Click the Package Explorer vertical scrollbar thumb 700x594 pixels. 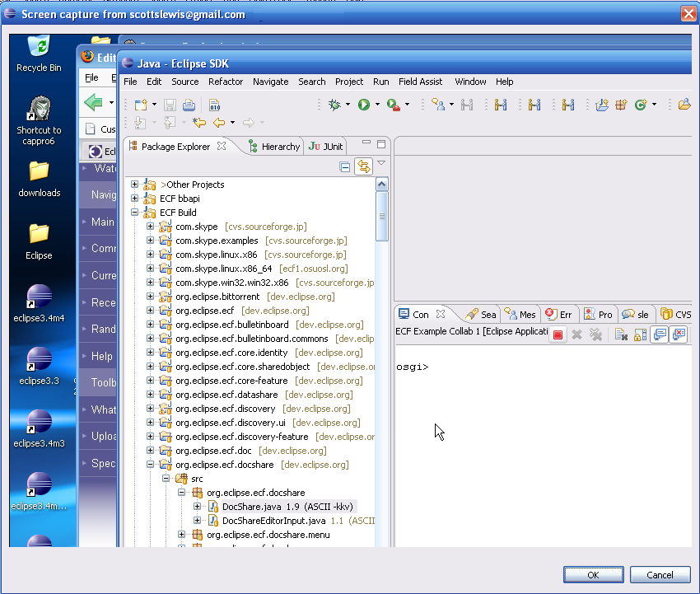click(381, 216)
